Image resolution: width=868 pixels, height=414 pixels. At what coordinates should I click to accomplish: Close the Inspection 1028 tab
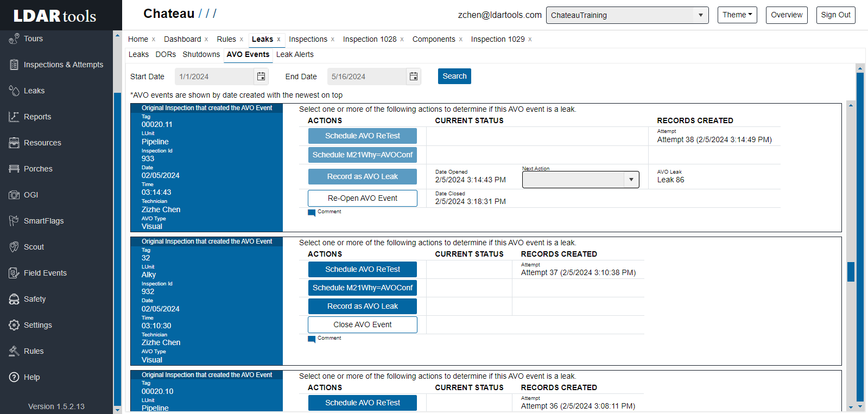(x=402, y=40)
